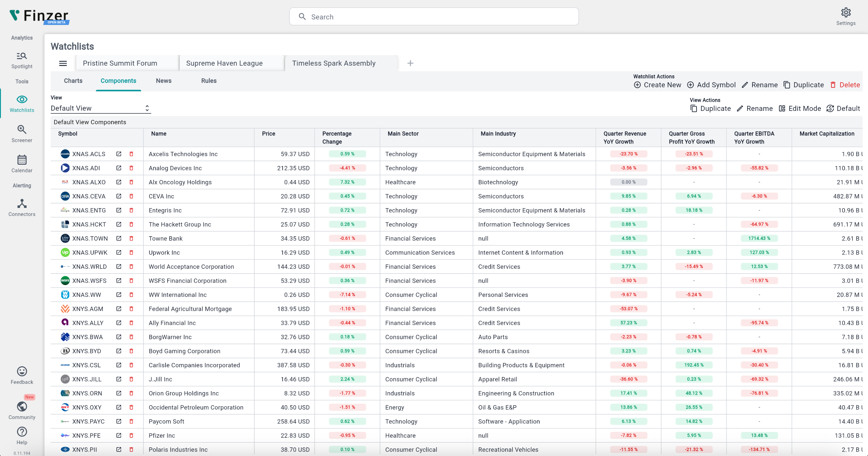Click the Communication Services sector cell
This screenshot has width=868, height=456.
(420, 253)
